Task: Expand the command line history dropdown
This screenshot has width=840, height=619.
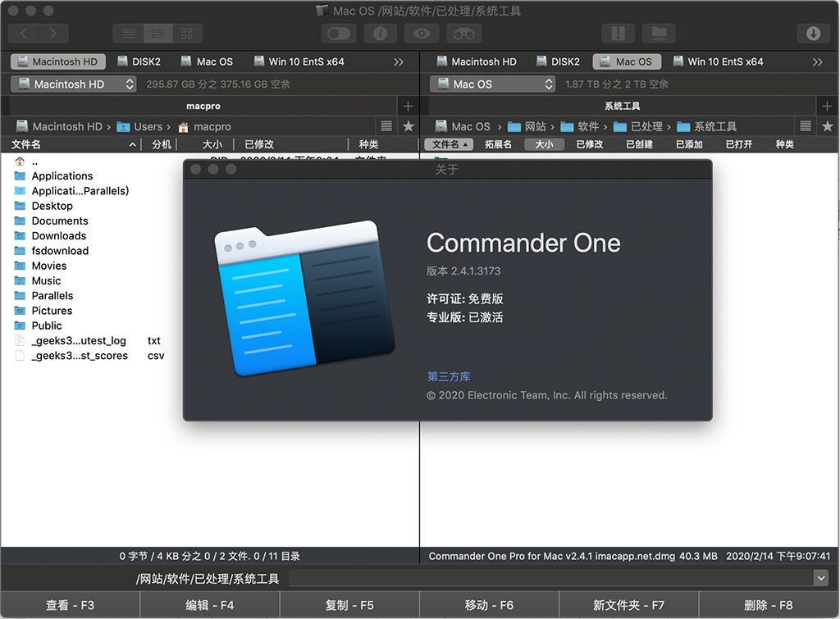Action: pyautogui.click(x=820, y=578)
